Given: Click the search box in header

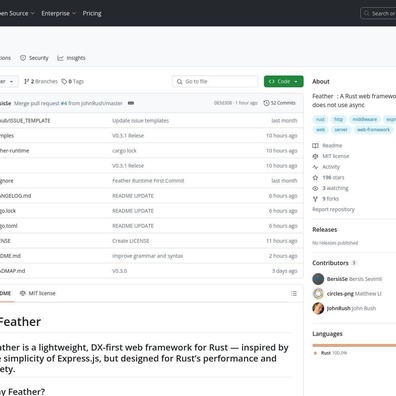Looking at the screenshot, I should tap(378, 13).
